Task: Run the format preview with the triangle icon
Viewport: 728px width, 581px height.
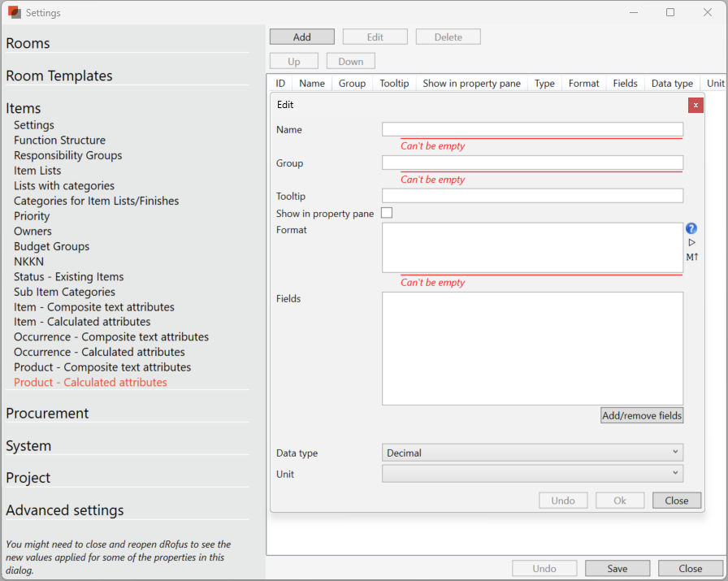Action: coord(691,241)
